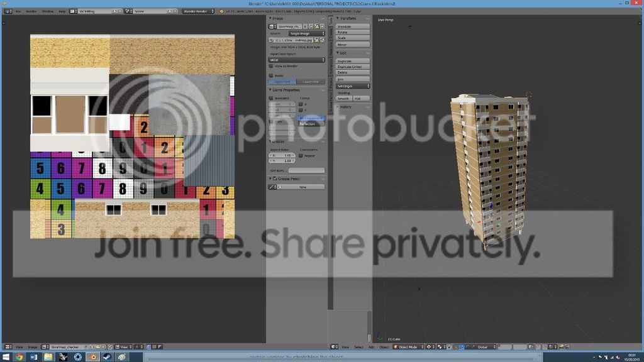This screenshot has width=644, height=362.
Task: Click the Translate button
Action: point(353,26)
